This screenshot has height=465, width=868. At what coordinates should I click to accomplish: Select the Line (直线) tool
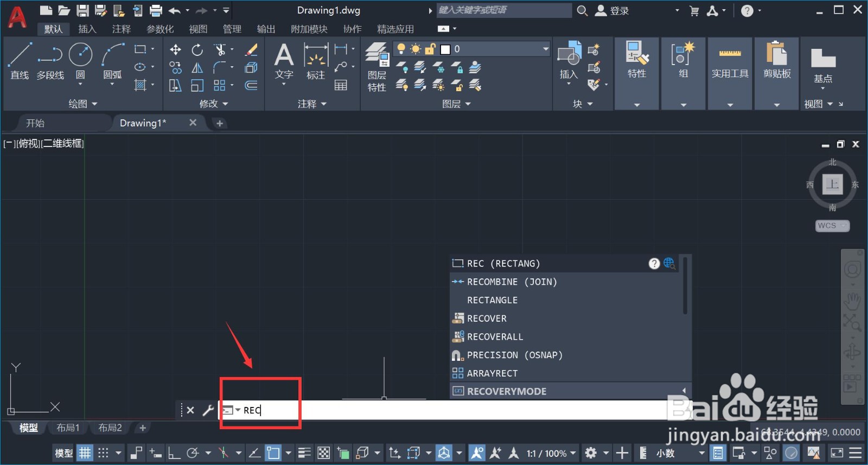pos(20,61)
